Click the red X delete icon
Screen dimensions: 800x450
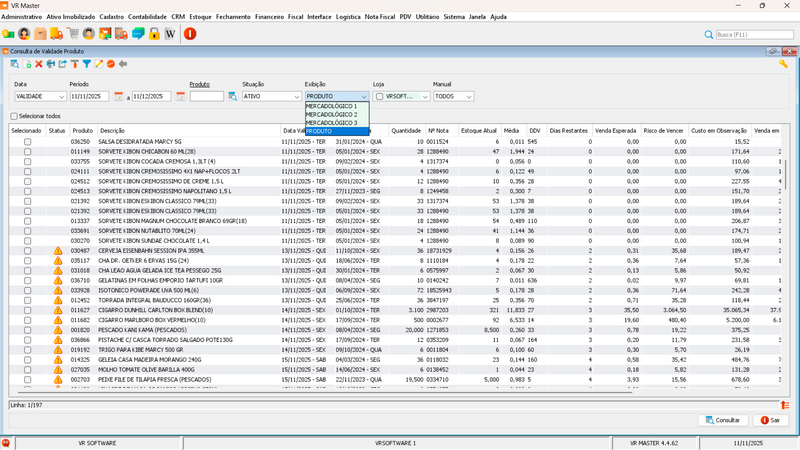(x=39, y=64)
